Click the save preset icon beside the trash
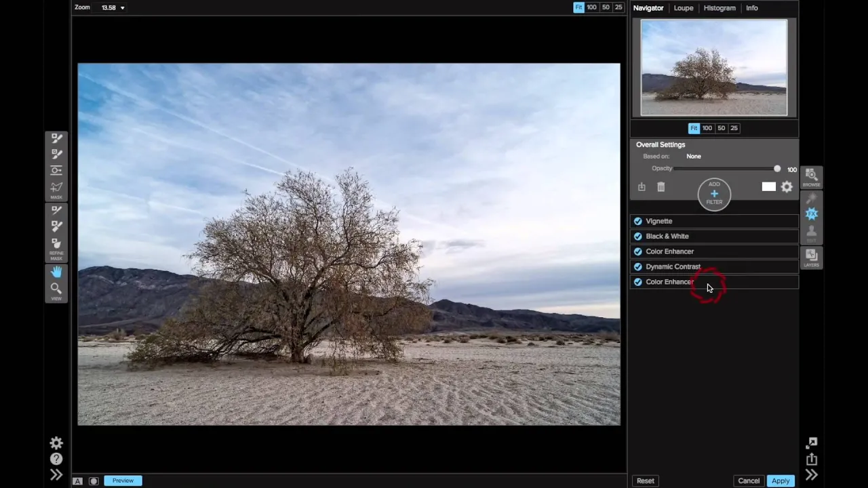Screen dimensions: 868x488 tap(642, 187)
